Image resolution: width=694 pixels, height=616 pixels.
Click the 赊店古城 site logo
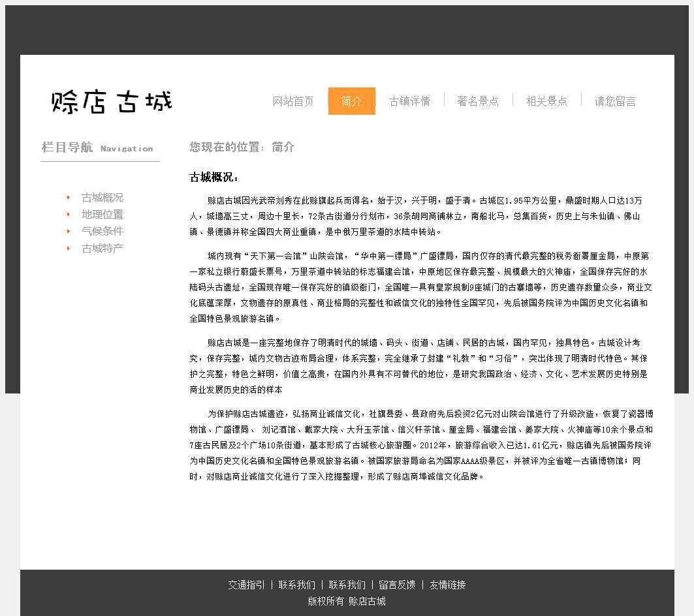point(112,102)
